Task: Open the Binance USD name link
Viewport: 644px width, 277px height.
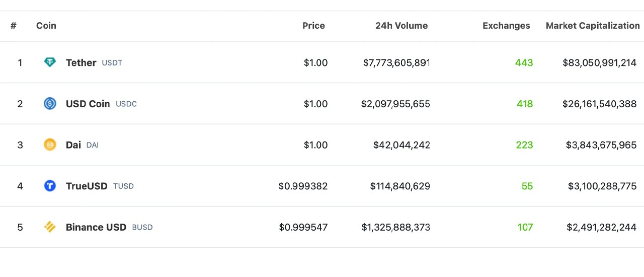Action: [x=96, y=227]
